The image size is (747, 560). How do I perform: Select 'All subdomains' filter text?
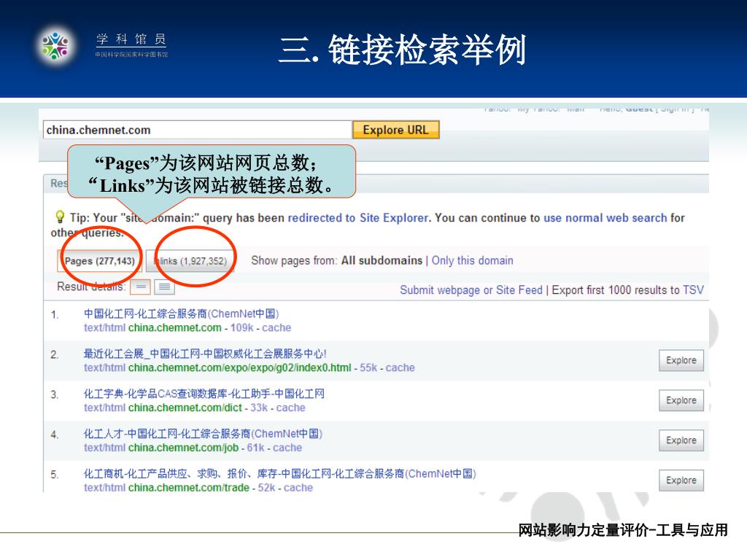click(x=382, y=260)
